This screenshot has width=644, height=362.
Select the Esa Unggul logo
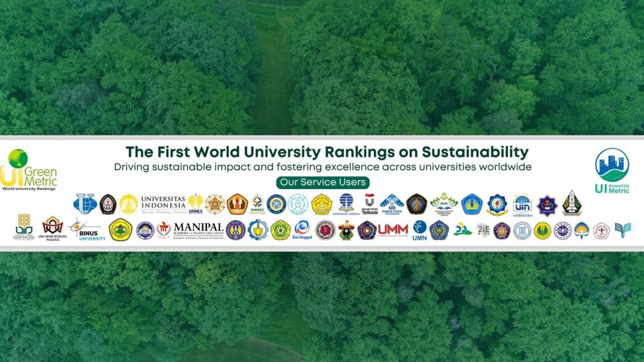[302, 230]
